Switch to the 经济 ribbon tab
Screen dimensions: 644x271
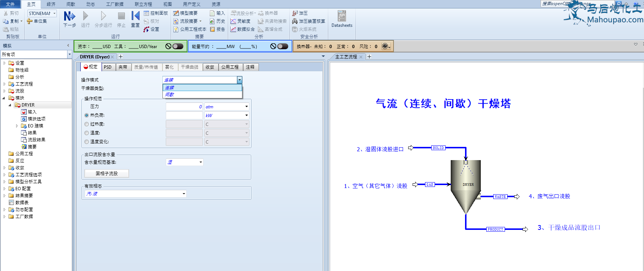click(x=51, y=4)
